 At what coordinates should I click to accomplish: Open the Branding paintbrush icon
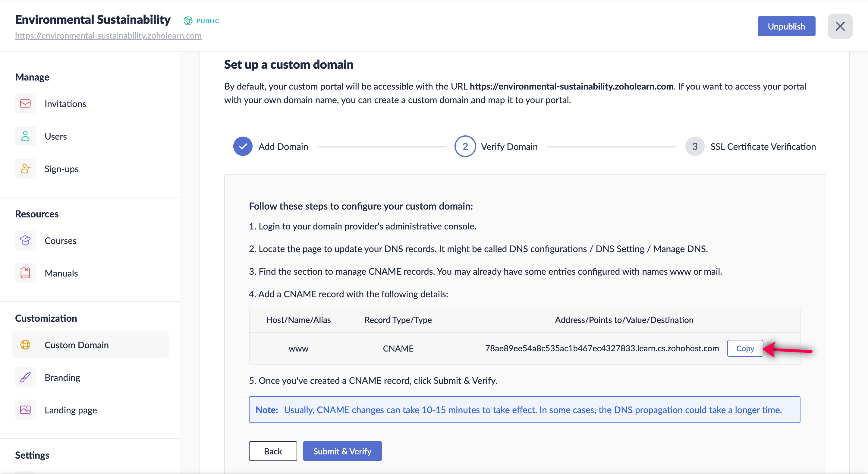tap(25, 377)
